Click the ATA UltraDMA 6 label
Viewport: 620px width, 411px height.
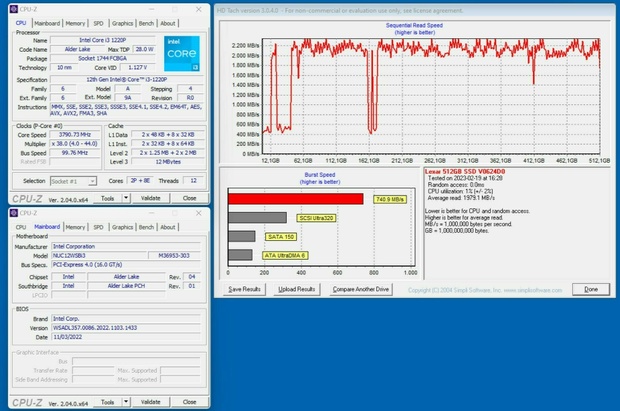point(285,256)
